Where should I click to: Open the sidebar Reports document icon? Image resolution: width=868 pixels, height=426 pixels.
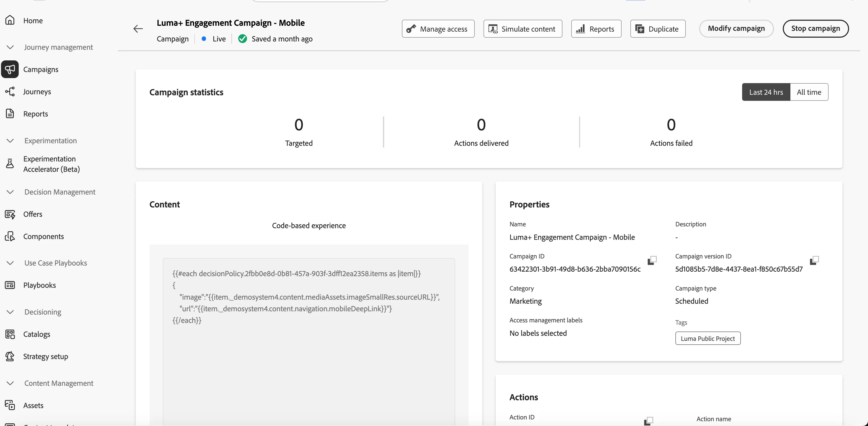click(10, 114)
